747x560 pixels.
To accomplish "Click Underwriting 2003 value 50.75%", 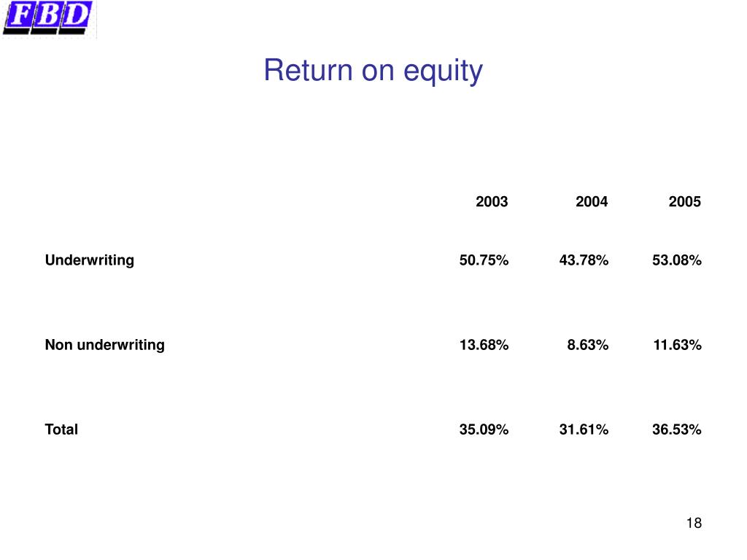I will [x=484, y=260].
